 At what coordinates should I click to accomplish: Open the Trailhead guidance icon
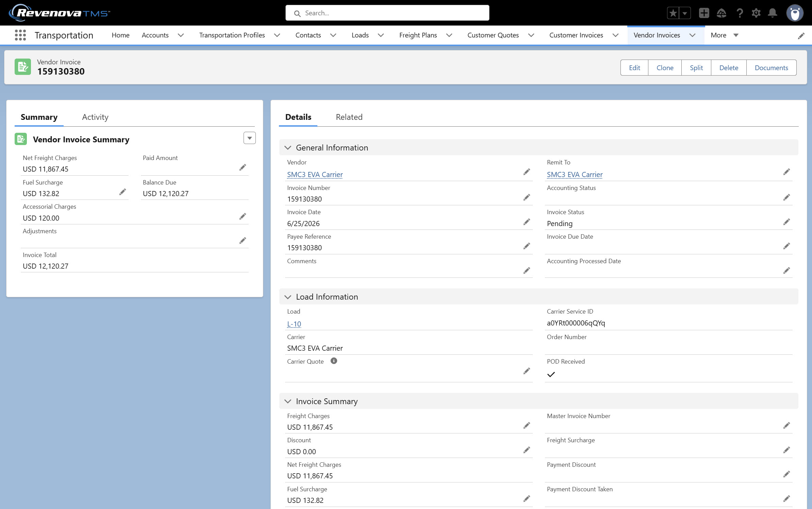pyautogui.click(x=721, y=13)
